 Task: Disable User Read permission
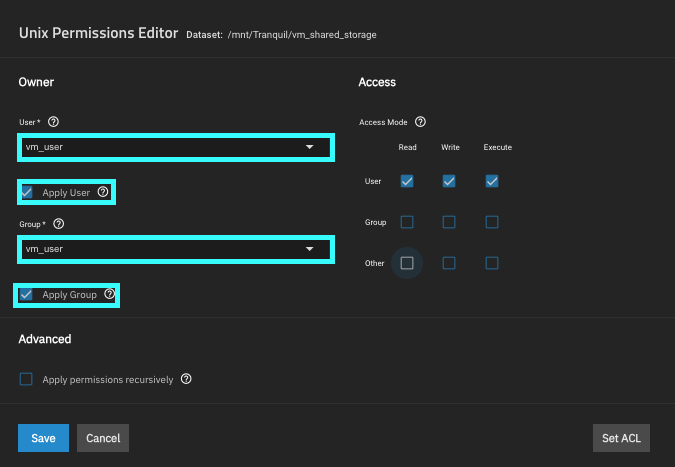407,181
